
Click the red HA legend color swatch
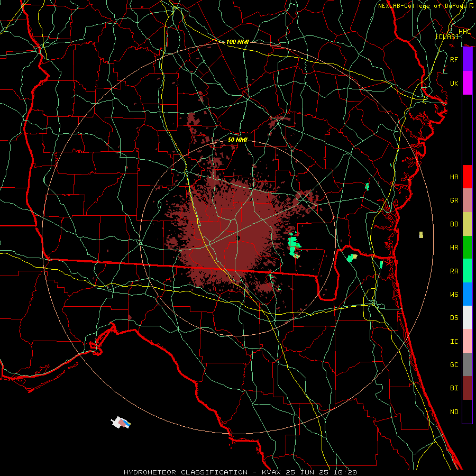pos(467,177)
